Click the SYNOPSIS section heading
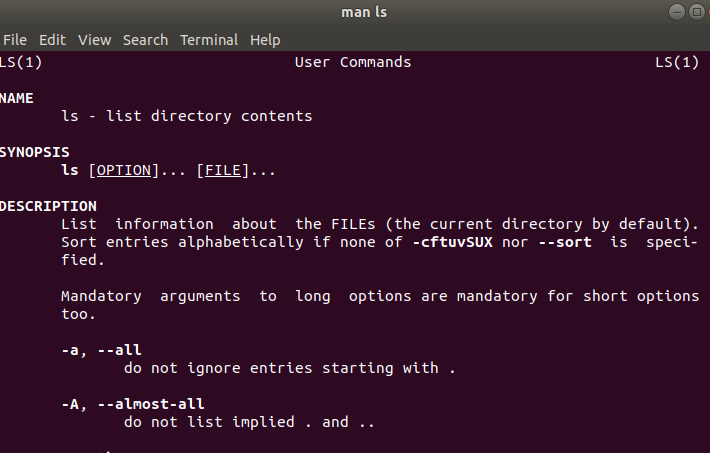The height and width of the screenshot is (453, 710). click(34, 152)
